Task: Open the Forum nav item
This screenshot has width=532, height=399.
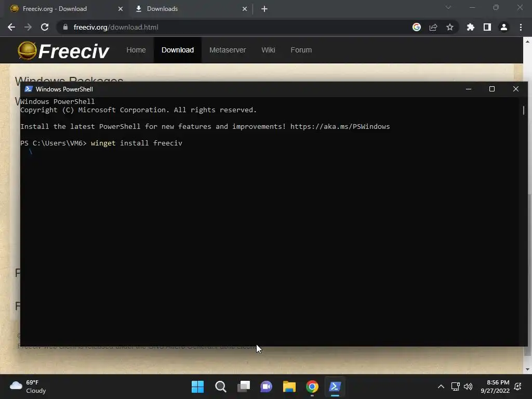Action: point(301,50)
